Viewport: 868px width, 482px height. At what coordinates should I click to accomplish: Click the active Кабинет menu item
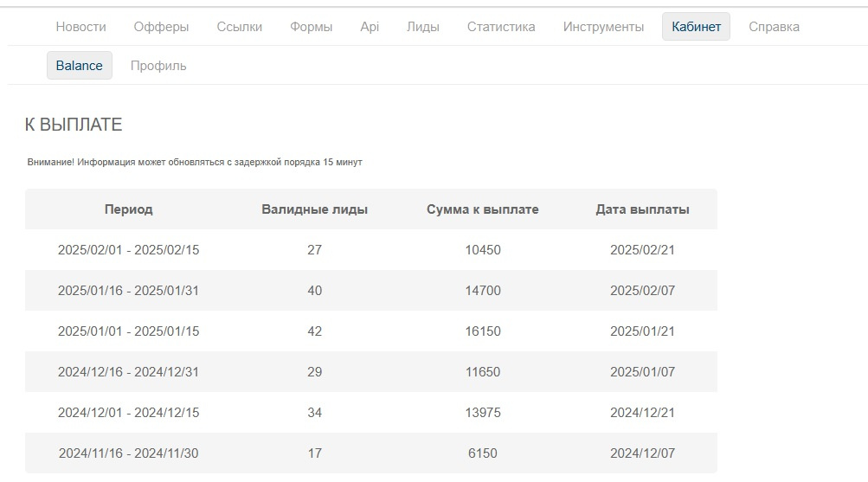pos(696,27)
